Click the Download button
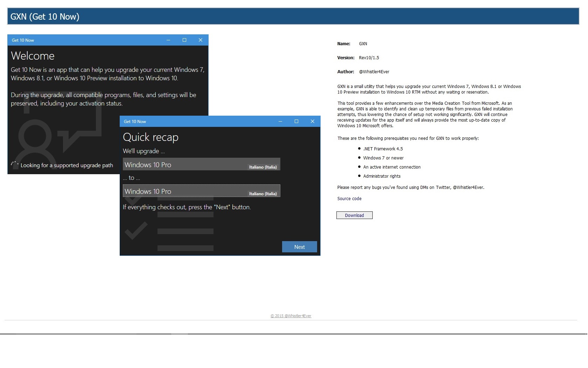Image resolution: width=588 pixels, height=368 pixels. 354,215
